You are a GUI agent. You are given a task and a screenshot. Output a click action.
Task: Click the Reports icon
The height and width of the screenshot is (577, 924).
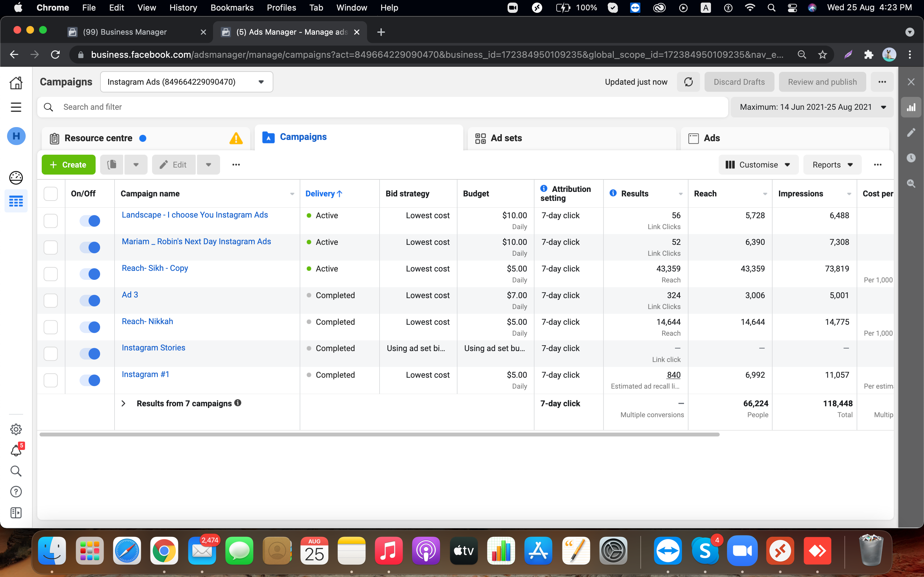832,165
